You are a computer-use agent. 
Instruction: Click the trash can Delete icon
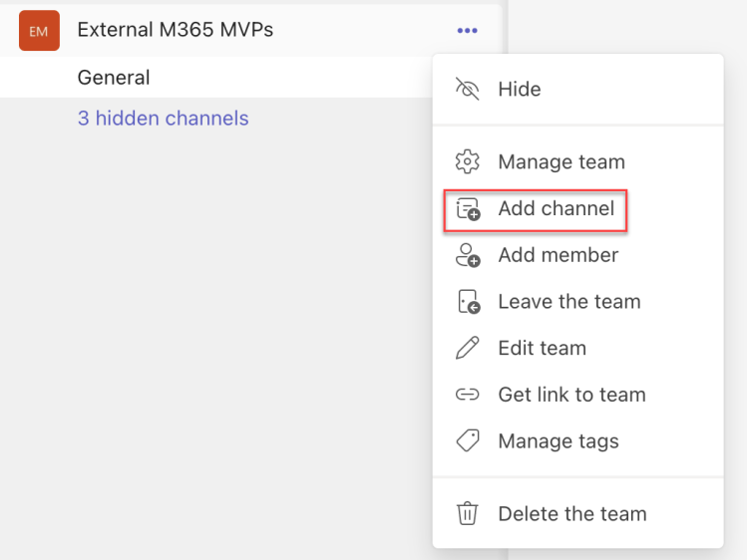[x=468, y=513]
